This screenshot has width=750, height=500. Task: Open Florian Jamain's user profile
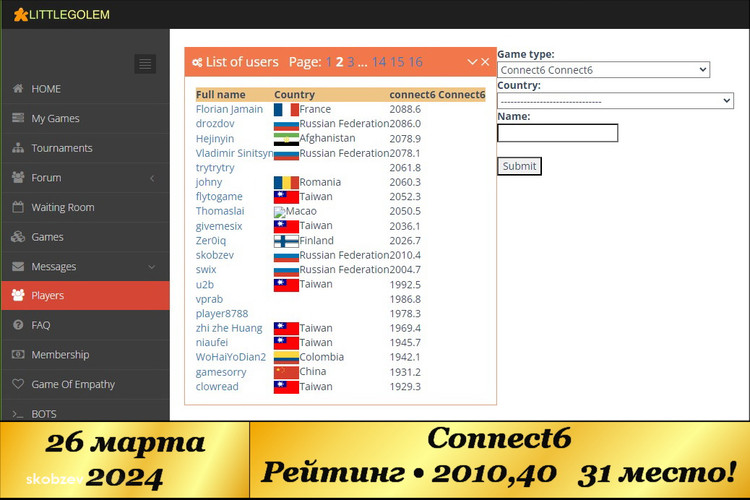(229, 109)
